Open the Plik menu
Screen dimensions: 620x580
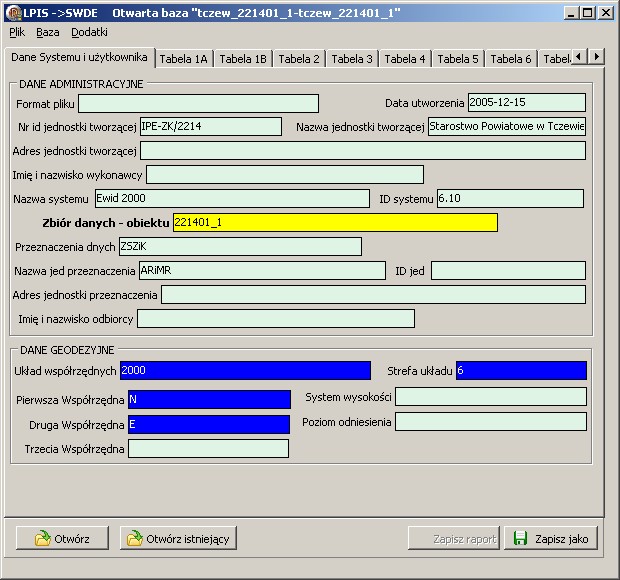click(x=17, y=32)
